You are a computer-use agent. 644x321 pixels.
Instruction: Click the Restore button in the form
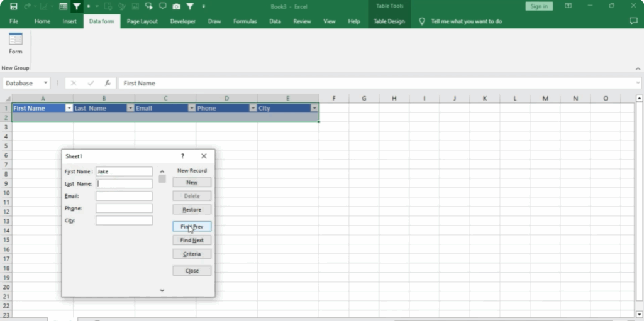[192, 210]
